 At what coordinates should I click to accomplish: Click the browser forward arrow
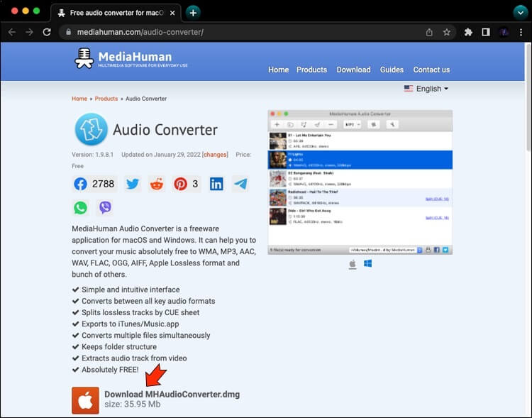[30, 32]
